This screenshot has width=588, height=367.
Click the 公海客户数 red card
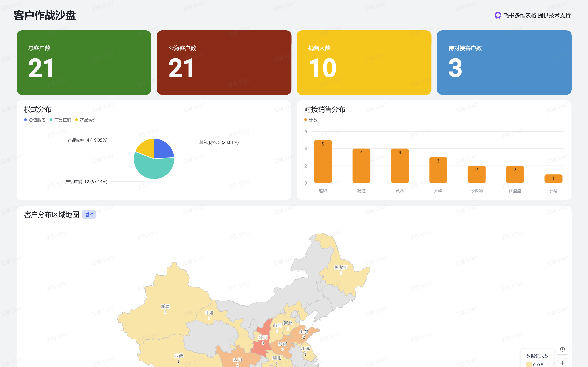224,62
